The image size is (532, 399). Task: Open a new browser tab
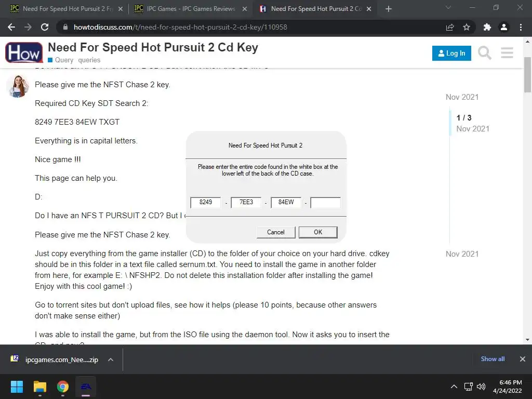pyautogui.click(x=389, y=9)
